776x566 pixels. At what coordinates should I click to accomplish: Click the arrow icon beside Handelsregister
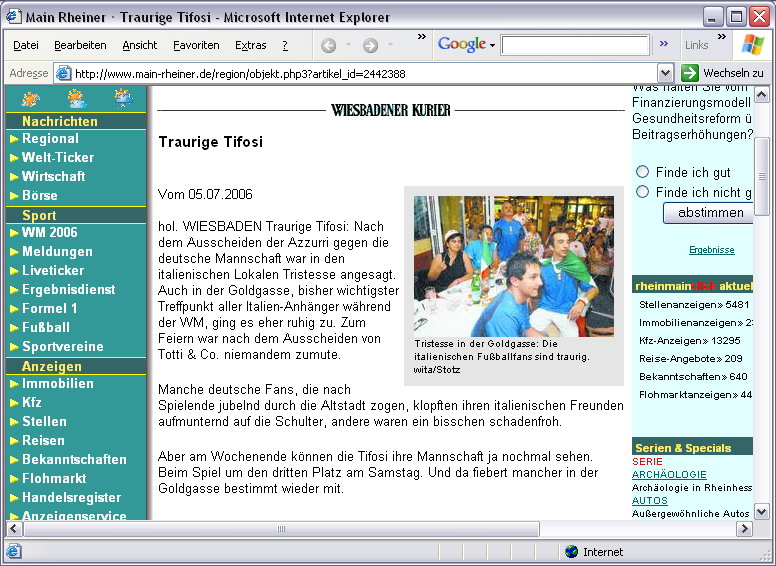point(14,498)
